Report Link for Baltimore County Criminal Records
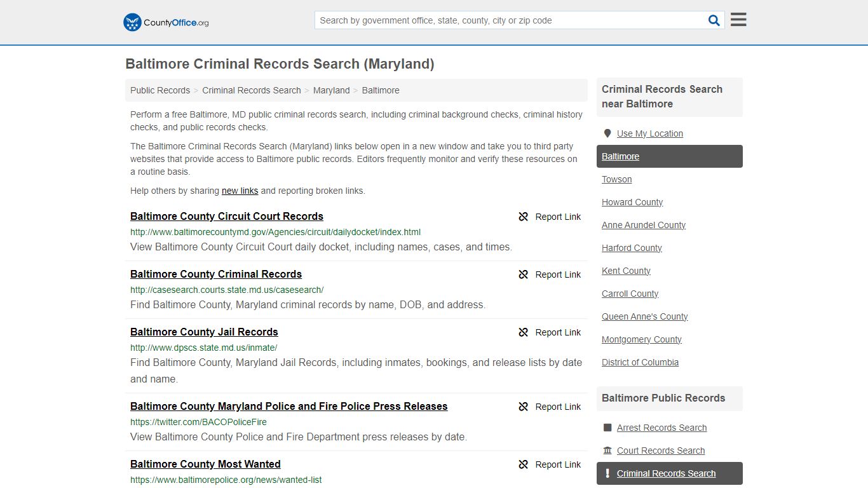Viewport: 868px width, 488px height. point(558,274)
